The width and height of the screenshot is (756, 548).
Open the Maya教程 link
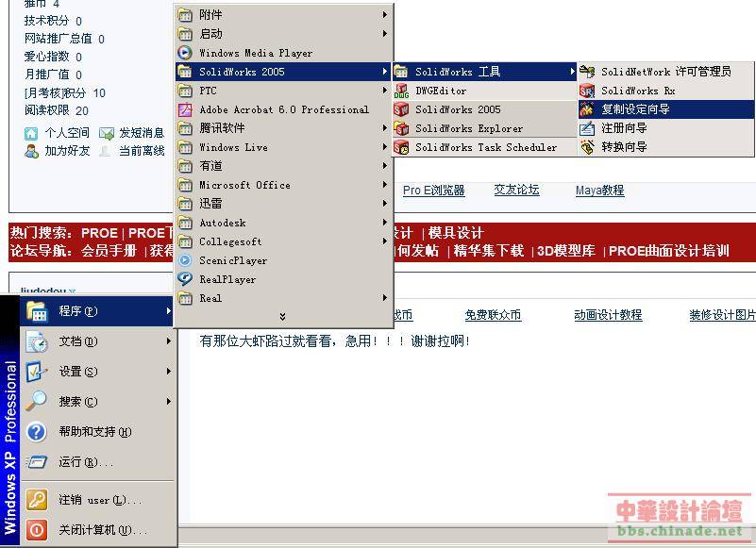point(599,191)
